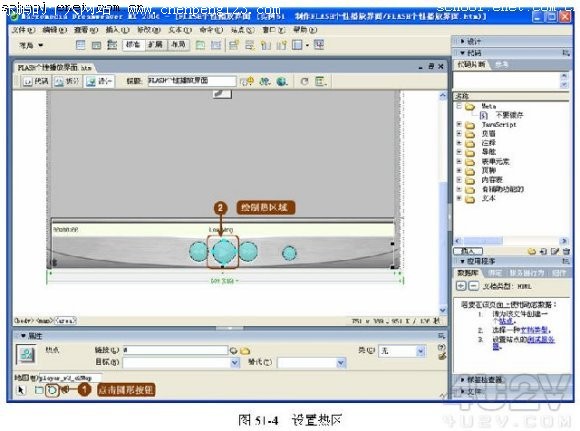
Task: Switch to 扩展 table mode
Action: [155, 45]
